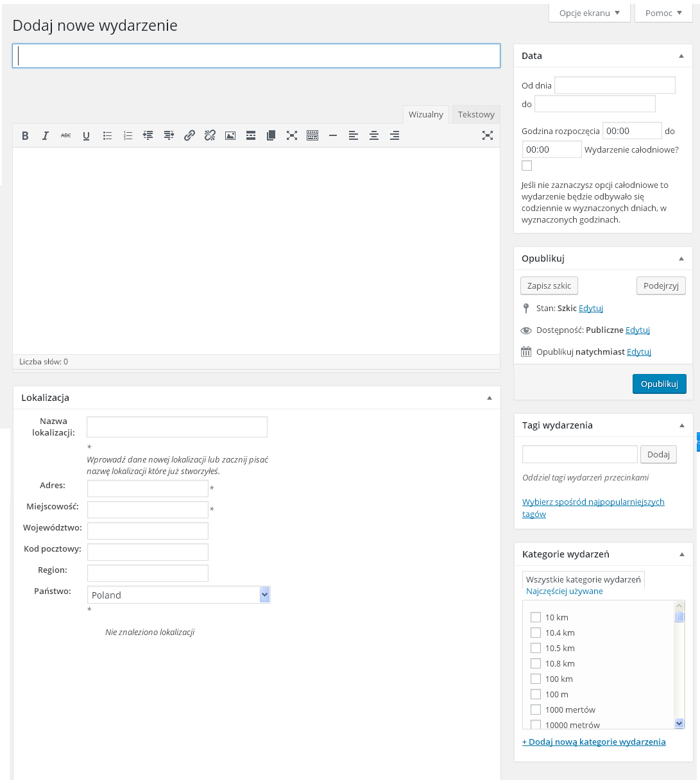The width and height of the screenshot is (700, 782).
Task: Collapse the Opublikuj panel
Action: click(x=681, y=259)
